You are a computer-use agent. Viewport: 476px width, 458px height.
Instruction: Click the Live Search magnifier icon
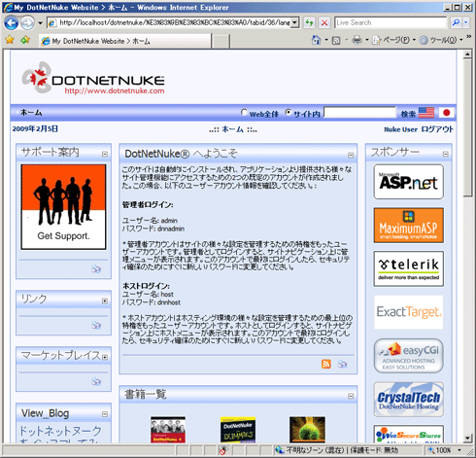pyautogui.click(x=456, y=22)
